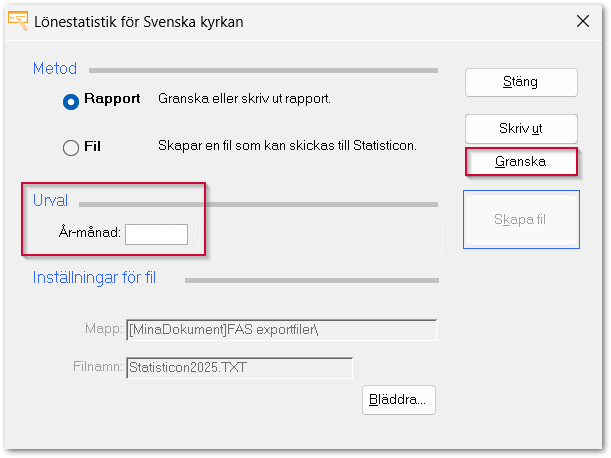Image resolution: width=611 pixels, height=458 pixels.
Task: Close the Lönestatistik dialog with X
Action: pos(583,21)
